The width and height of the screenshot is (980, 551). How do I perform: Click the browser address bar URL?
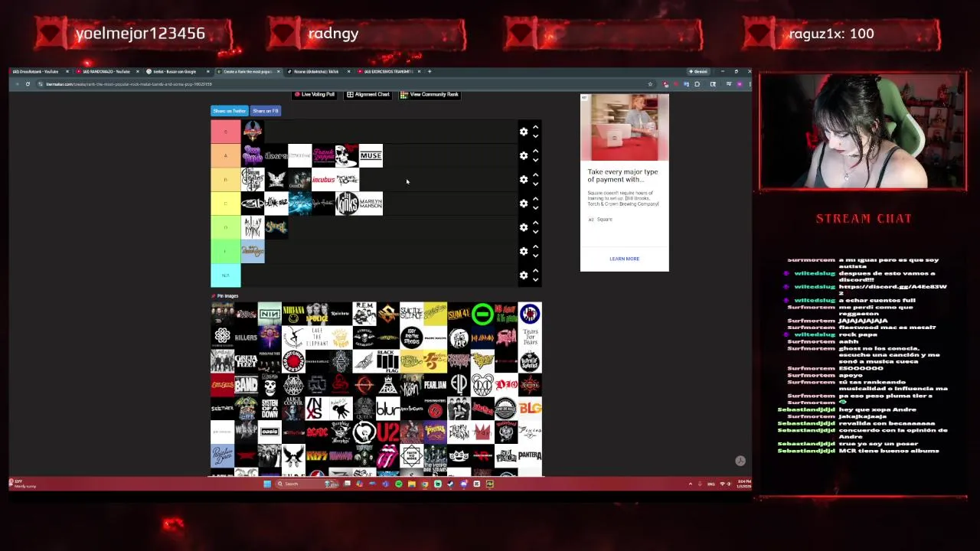[129, 84]
